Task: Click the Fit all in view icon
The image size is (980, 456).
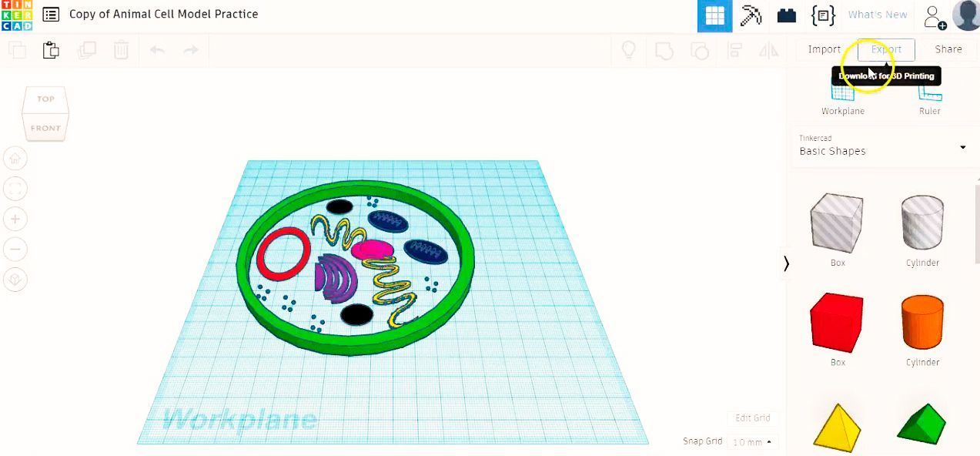Action: 15,189
